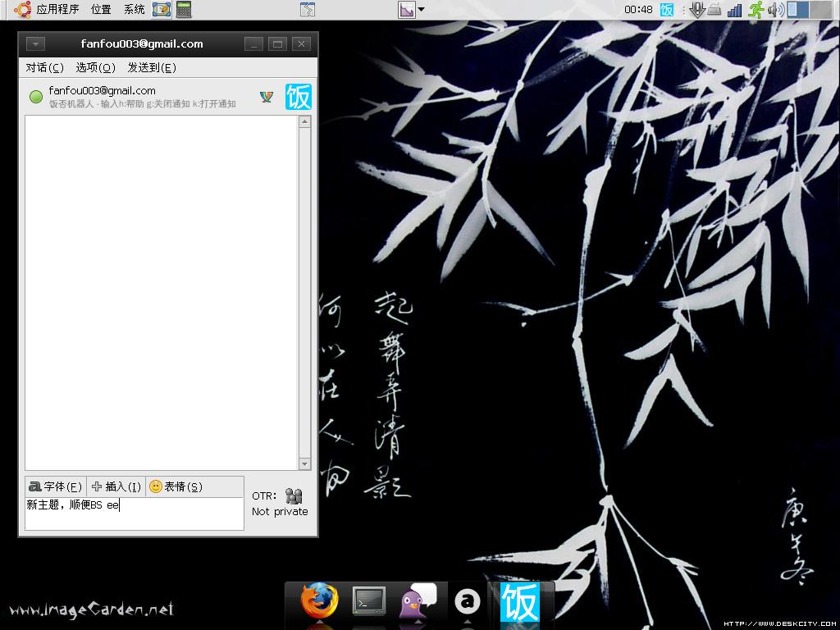Click the system monitor graph icon
The width and height of the screenshot is (840, 630).
pyautogui.click(x=407, y=10)
